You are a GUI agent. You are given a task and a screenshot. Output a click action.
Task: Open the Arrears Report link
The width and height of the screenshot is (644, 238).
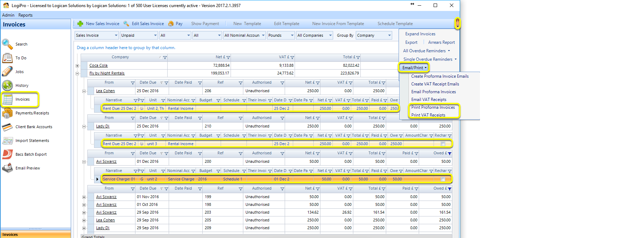coord(441,42)
